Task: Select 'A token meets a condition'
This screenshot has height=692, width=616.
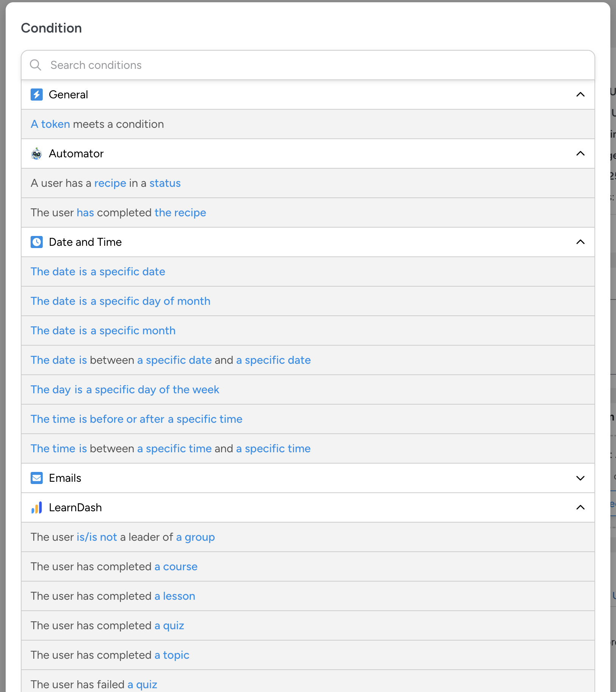Action: tap(98, 124)
